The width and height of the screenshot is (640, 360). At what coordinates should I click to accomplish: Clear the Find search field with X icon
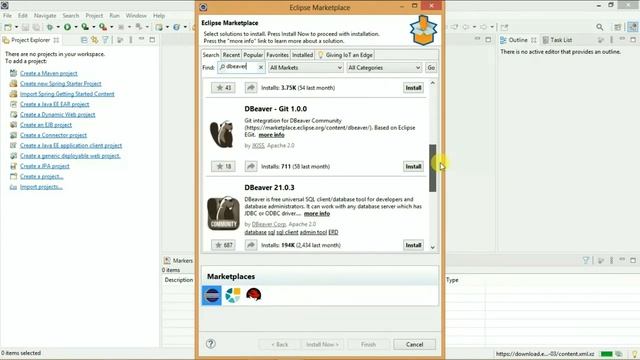[x=261, y=67]
